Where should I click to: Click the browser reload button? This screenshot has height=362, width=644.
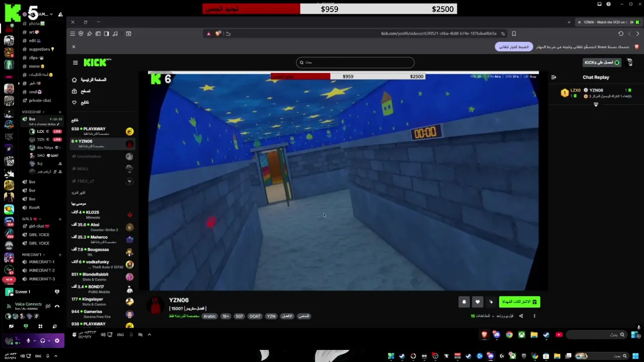click(x=621, y=34)
